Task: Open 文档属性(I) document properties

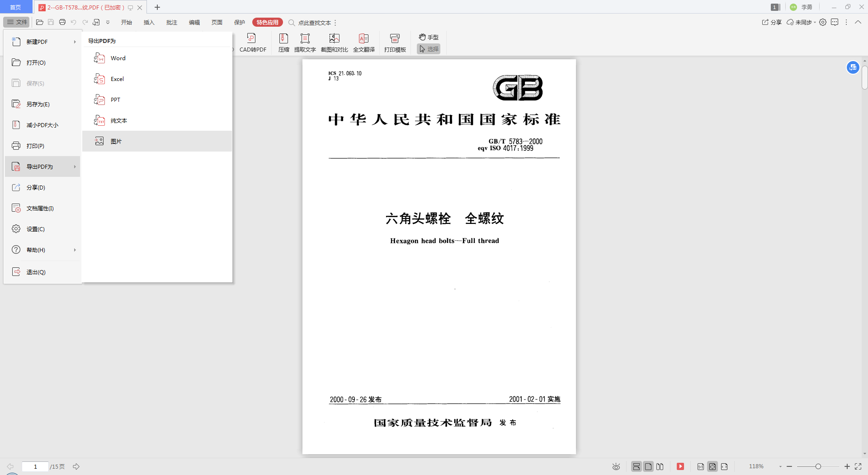Action: [43, 208]
